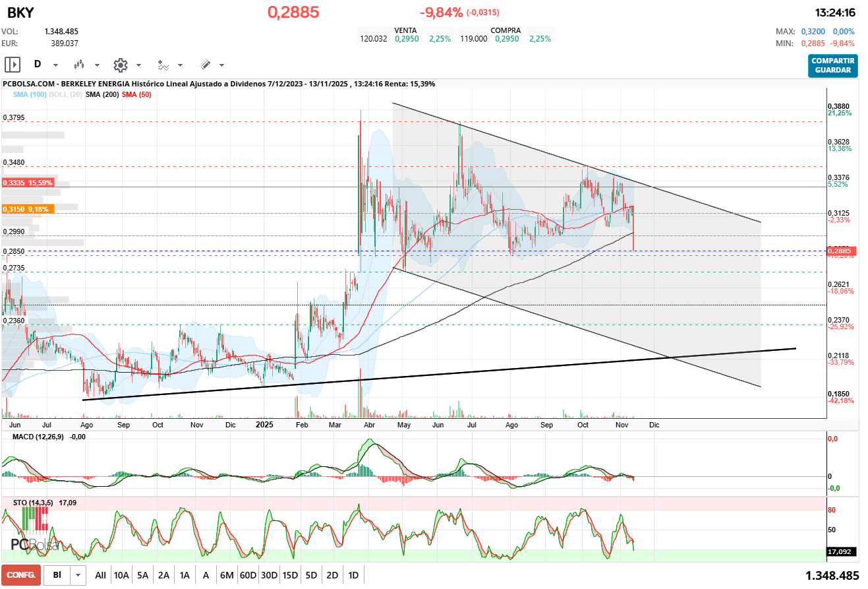Image resolution: width=868 pixels, height=589 pixels.
Task: Pick the 2D time range
Action: 332,575
